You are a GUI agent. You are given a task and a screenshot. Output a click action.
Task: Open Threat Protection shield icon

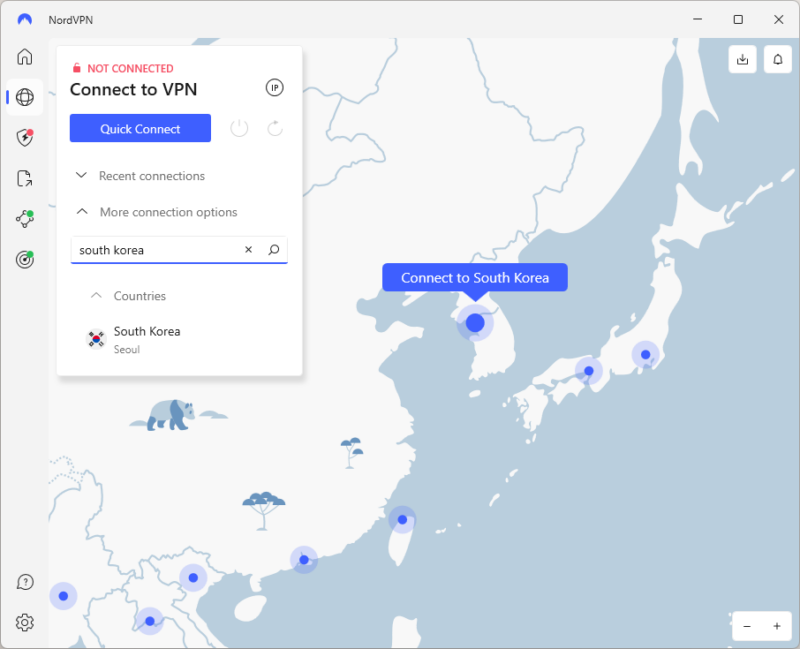coord(24,138)
